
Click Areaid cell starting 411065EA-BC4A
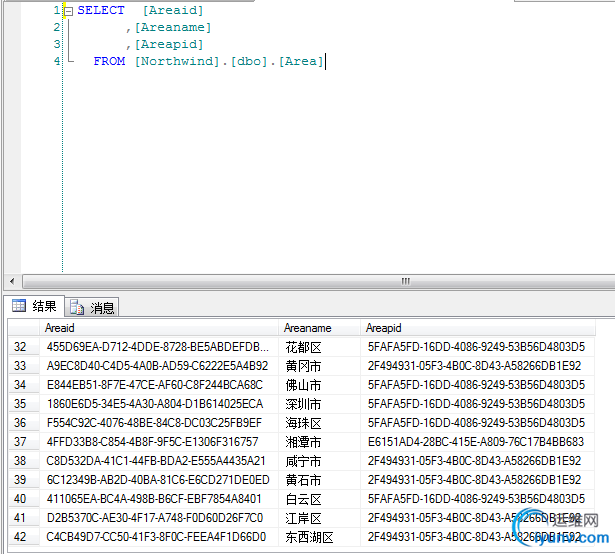click(x=159, y=499)
